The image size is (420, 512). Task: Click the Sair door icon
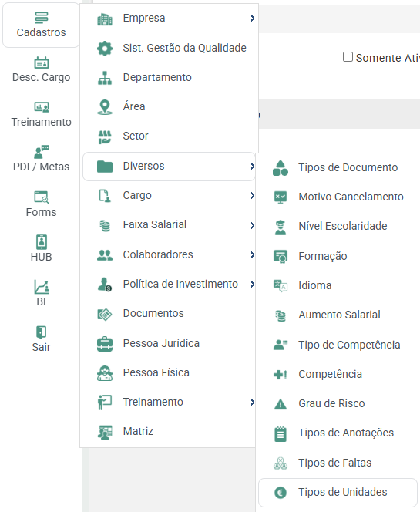pyautogui.click(x=42, y=332)
